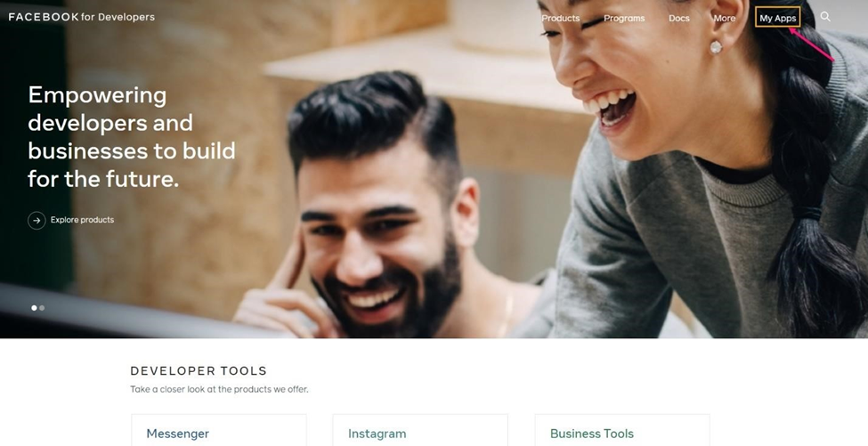The image size is (868, 446).
Task: Expand the Programs navigation menu
Action: (x=624, y=18)
